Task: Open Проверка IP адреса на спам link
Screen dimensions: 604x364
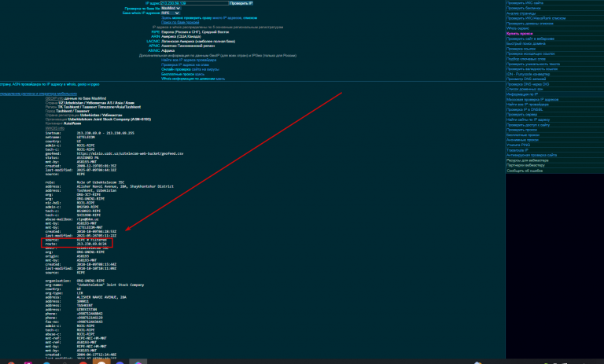Action: pos(185,64)
